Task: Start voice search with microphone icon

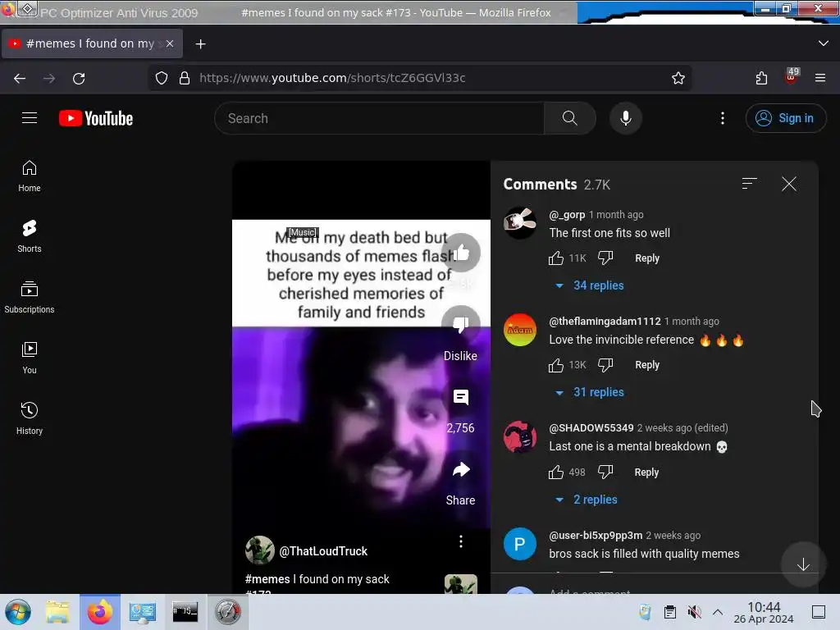Action: click(625, 118)
